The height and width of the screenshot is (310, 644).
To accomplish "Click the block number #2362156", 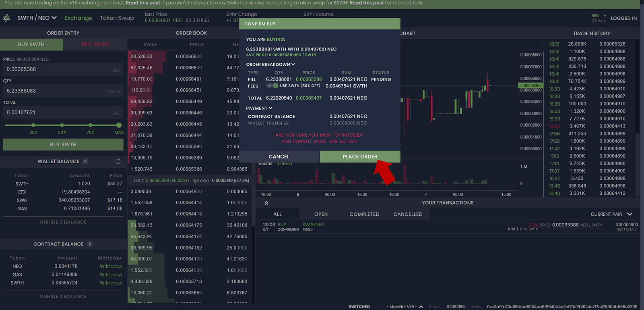I will coord(455,307).
